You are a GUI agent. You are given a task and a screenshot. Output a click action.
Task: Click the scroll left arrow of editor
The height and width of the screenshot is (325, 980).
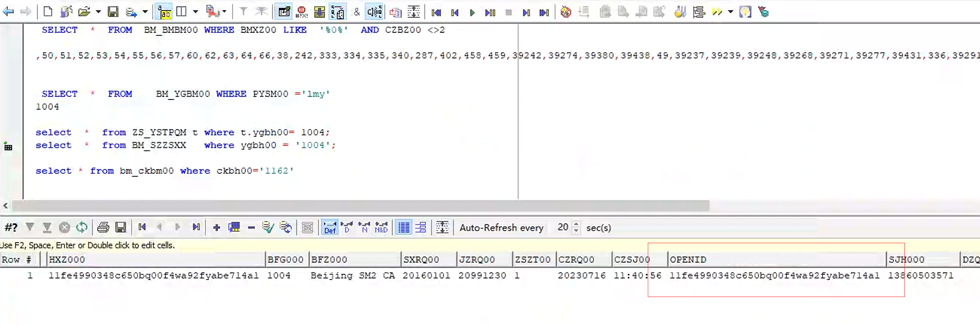click(x=5, y=206)
